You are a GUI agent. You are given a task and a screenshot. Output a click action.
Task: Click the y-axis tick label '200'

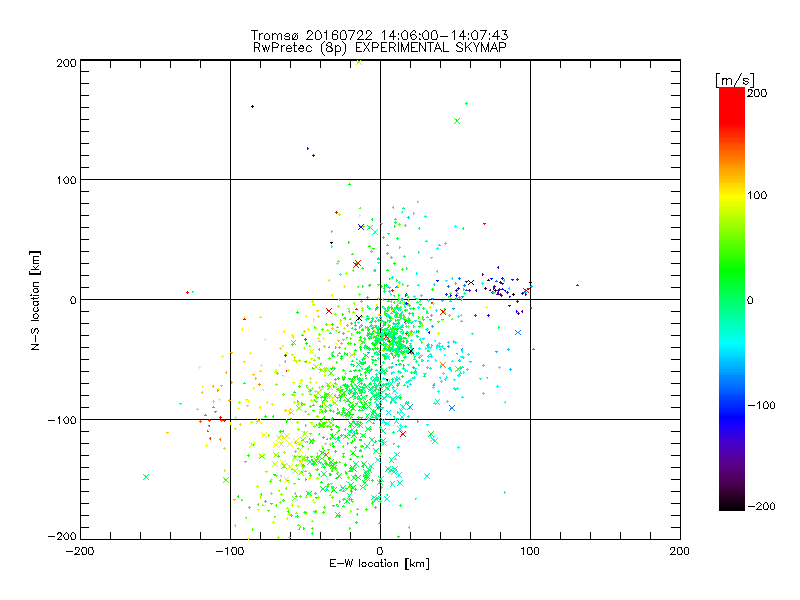pos(67,63)
